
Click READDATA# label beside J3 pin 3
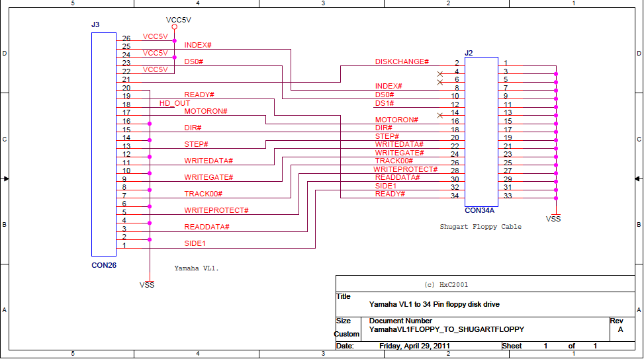click(207, 227)
